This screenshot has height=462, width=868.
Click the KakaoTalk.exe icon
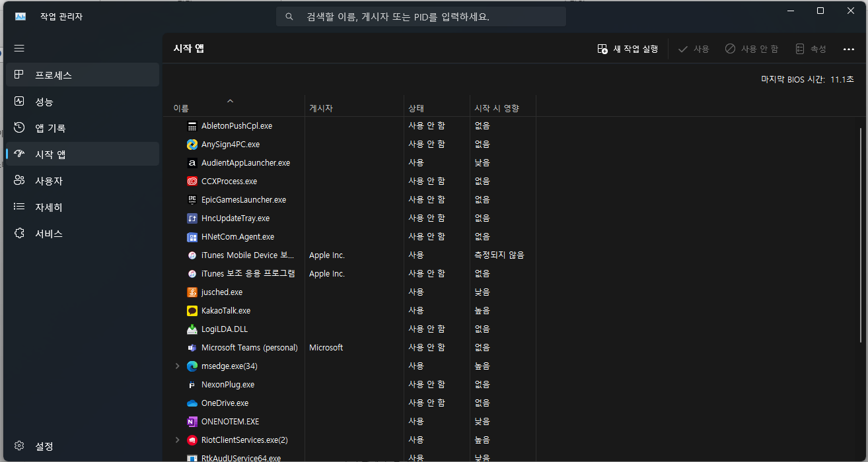coord(192,310)
